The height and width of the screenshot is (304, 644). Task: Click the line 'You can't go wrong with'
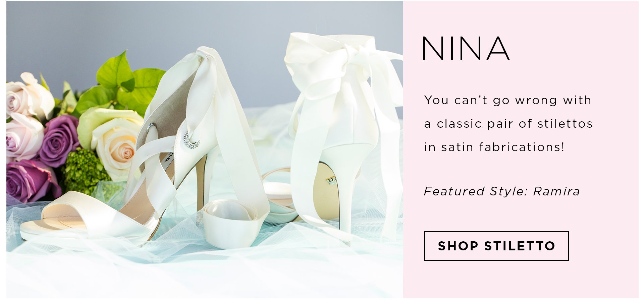point(507,100)
